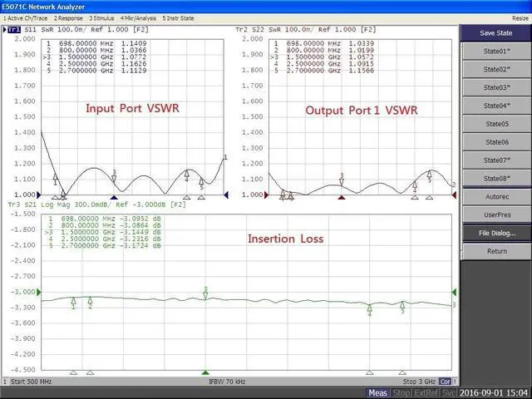
Task: Click marker 5 on the S22 VSWR trace
Action: point(429,176)
